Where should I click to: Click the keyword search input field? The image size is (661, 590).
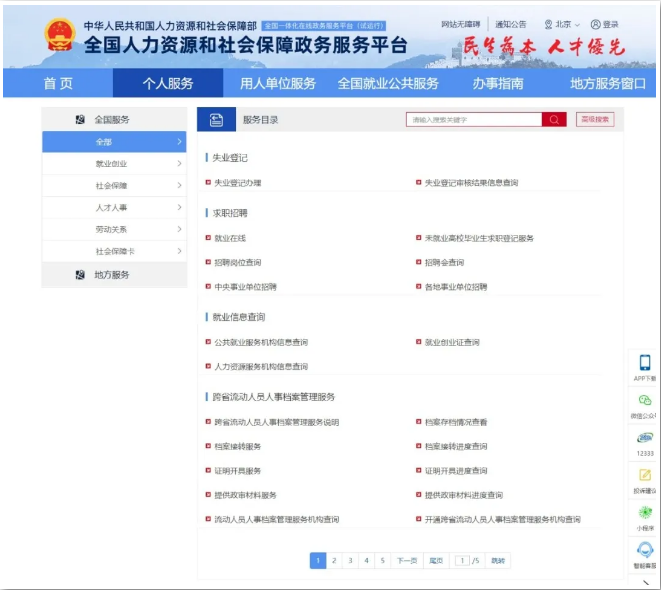(474, 120)
